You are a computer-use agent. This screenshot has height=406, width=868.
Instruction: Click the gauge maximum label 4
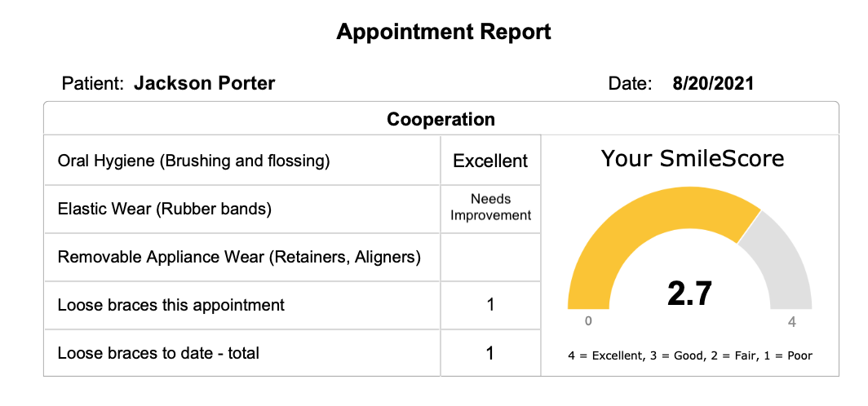point(790,322)
